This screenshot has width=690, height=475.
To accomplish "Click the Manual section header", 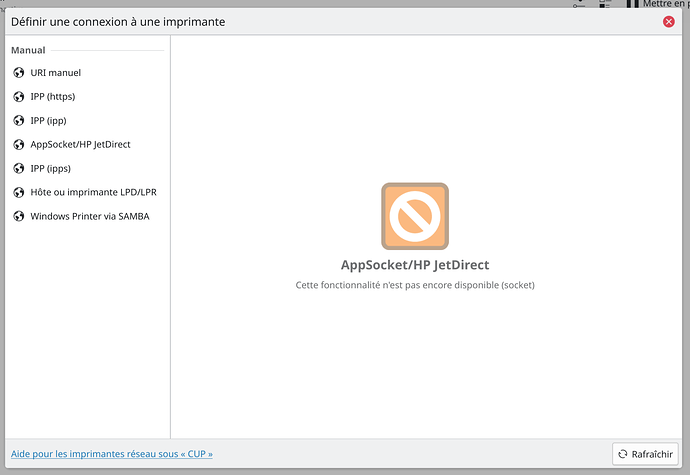I will click(x=28, y=50).
